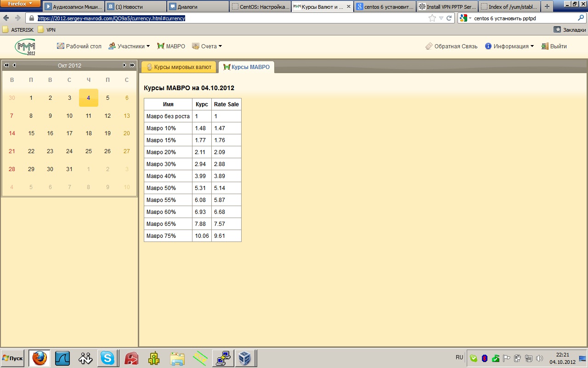Open the yellow QIP robot taskbar icon
The width and height of the screenshot is (588, 368).
click(x=154, y=358)
